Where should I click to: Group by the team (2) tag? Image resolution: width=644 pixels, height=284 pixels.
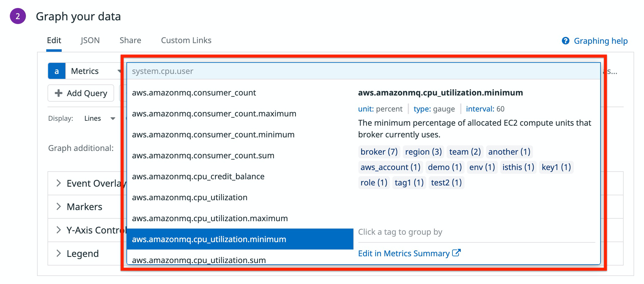point(465,152)
